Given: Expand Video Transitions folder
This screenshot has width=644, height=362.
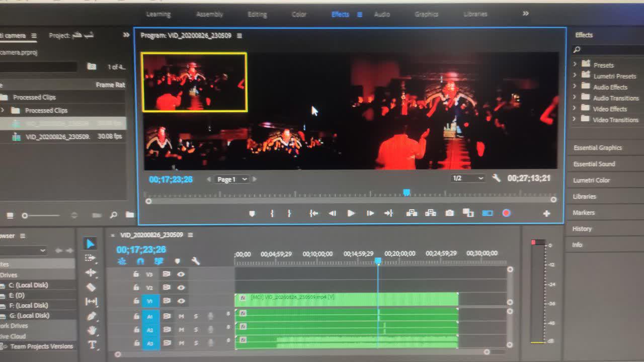Looking at the screenshot, I should 575,119.
